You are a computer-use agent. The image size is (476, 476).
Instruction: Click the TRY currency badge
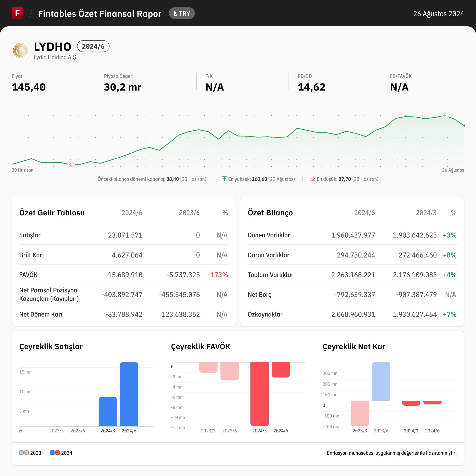(182, 14)
